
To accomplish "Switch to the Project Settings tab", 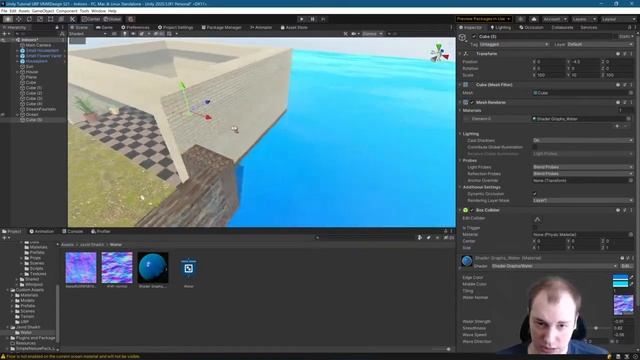I will 176,27.
